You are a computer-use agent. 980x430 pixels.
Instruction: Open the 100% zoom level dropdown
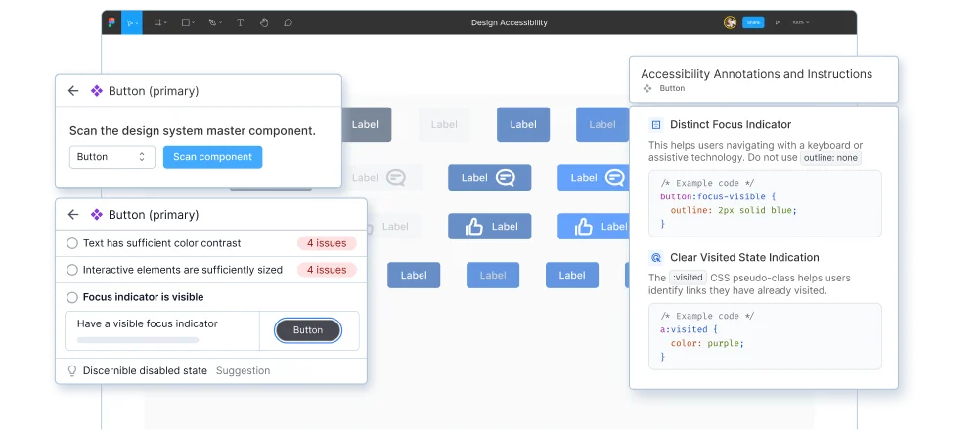tap(801, 22)
